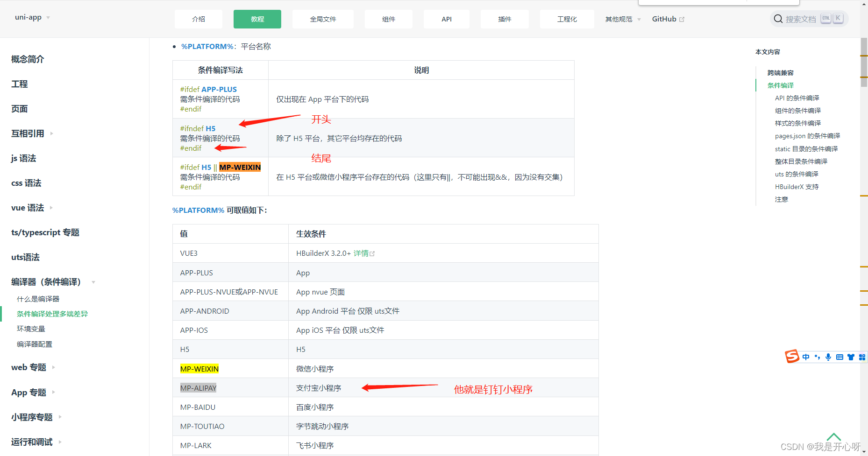Open the 组件 navigation tab
Image resolution: width=868 pixels, height=456 pixels.
[389, 19]
